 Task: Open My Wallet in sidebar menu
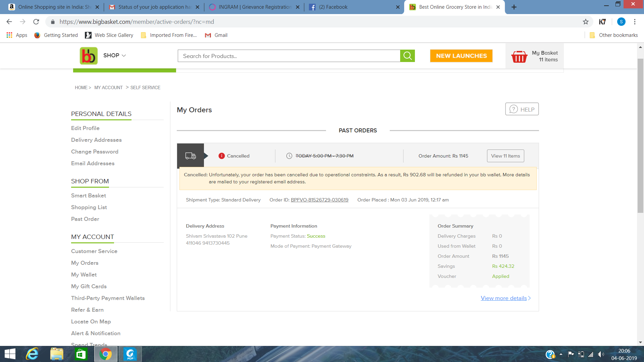[84, 275]
